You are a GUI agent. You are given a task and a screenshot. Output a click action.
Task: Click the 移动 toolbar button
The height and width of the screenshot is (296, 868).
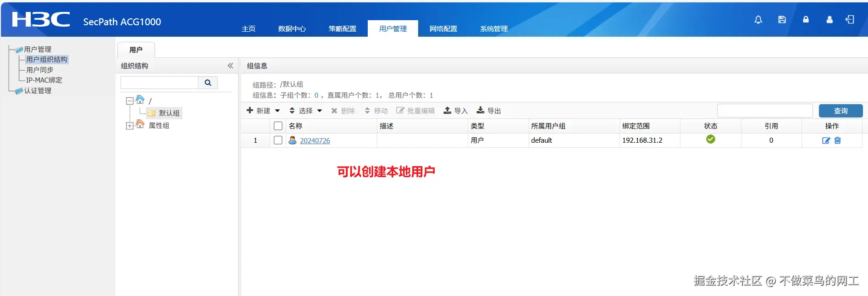pyautogui.click(x=376, y=111)
